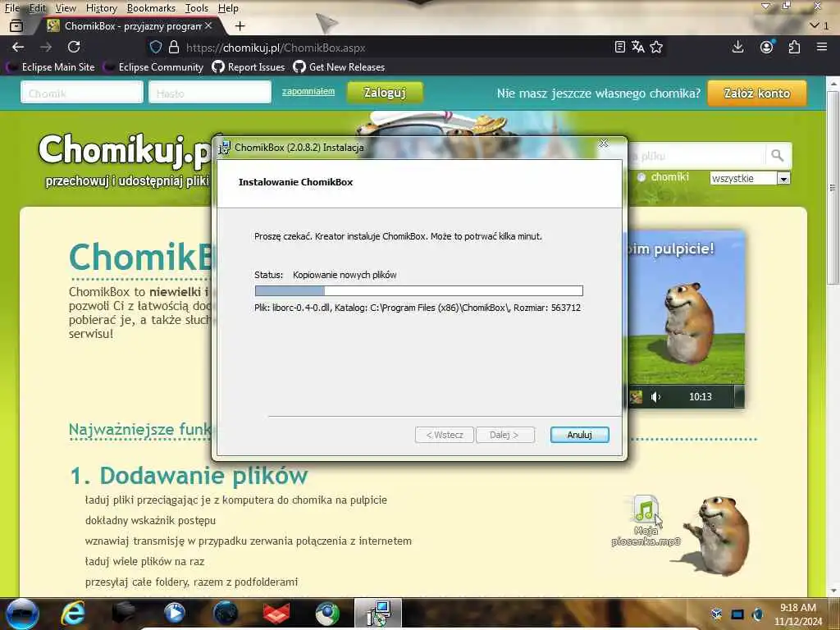
Task: Translate this page icon
Action: 637,47
